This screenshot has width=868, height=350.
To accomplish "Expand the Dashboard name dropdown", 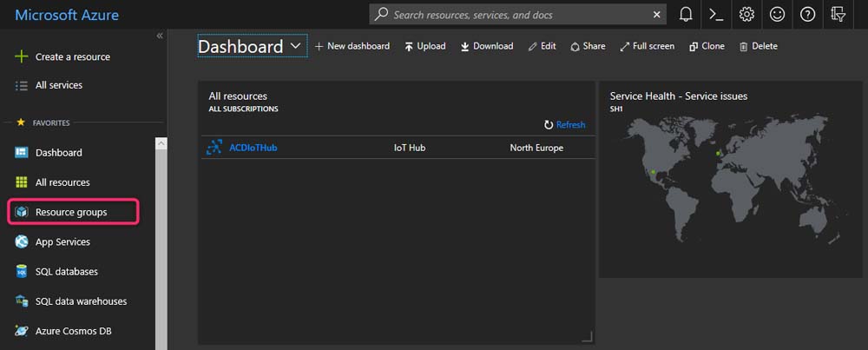I will (x=296, y=45).
